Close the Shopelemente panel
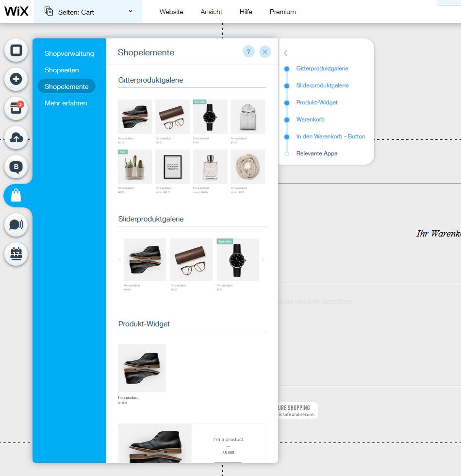Screen dimensions: 461x476 265,52
